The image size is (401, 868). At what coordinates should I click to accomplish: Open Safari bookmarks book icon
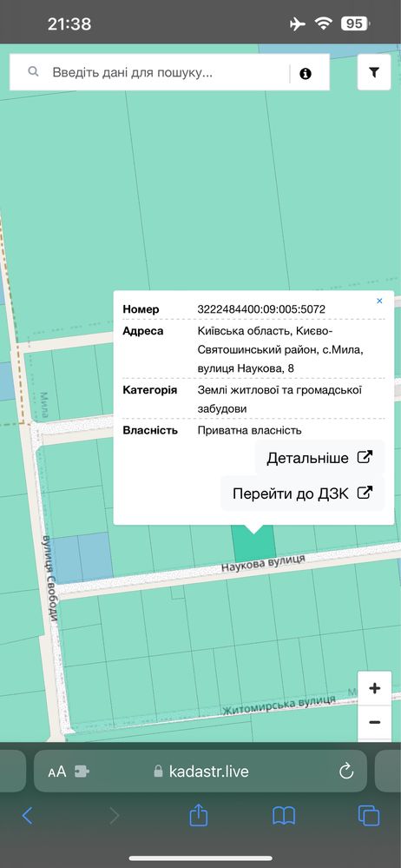click(284, 815)
